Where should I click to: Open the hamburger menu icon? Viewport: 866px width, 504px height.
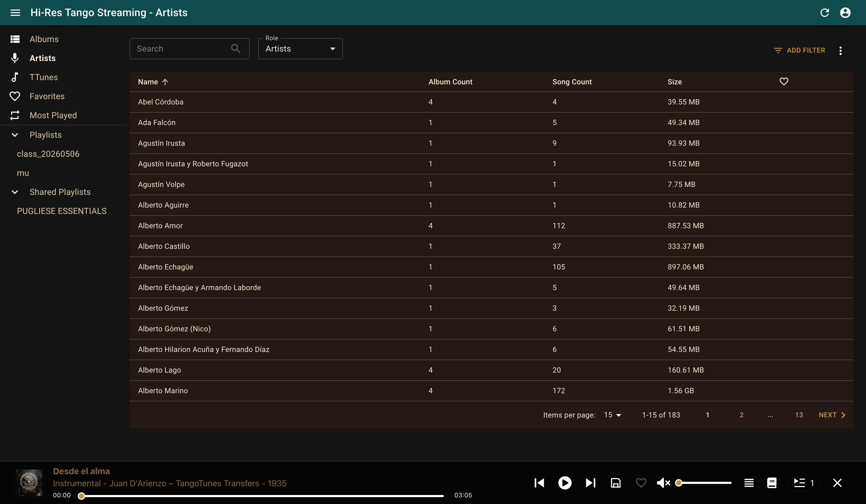click(15, 13)
